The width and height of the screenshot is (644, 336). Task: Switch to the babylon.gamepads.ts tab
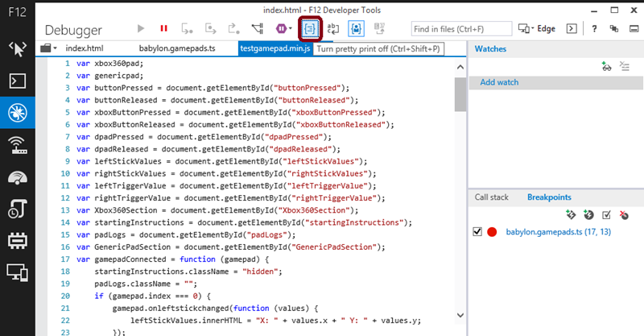pyautogui.click(x=177, y=48)
